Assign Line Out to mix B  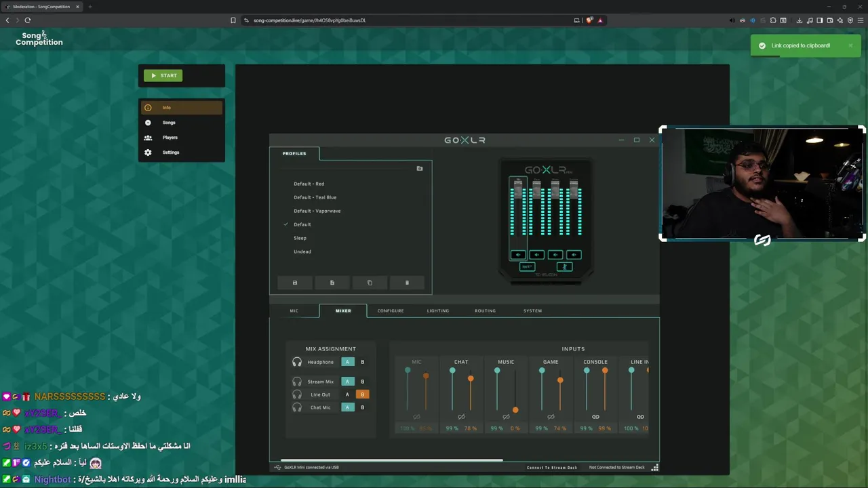tap(362, 394)
